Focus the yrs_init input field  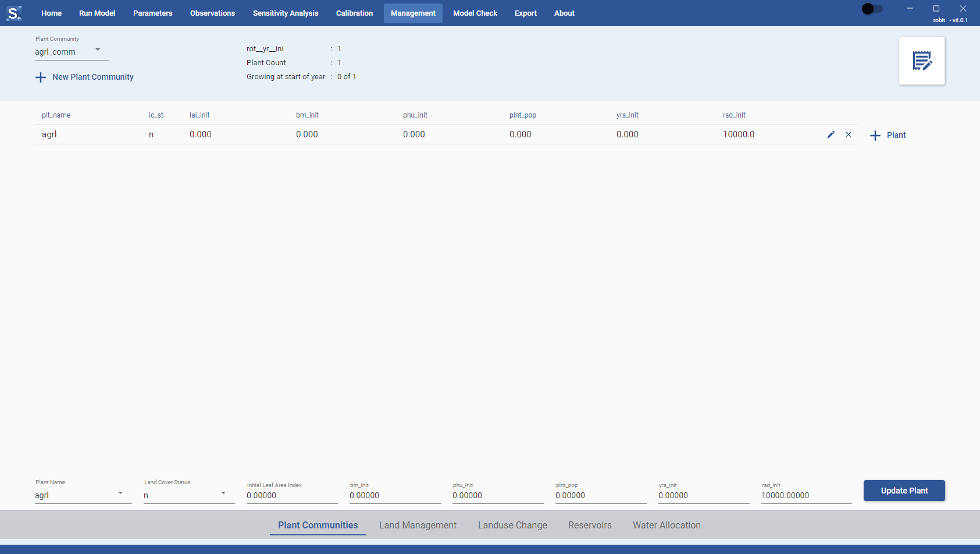[x=704, y=495]
